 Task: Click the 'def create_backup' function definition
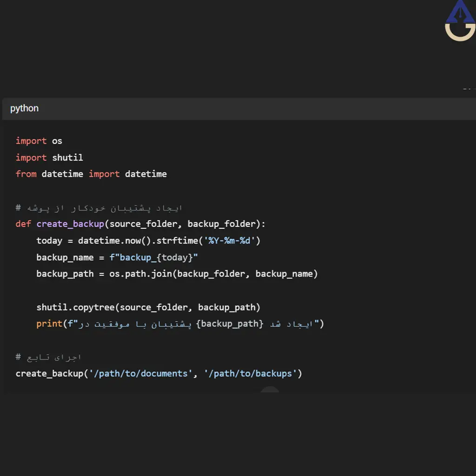[x=140, y=224]
